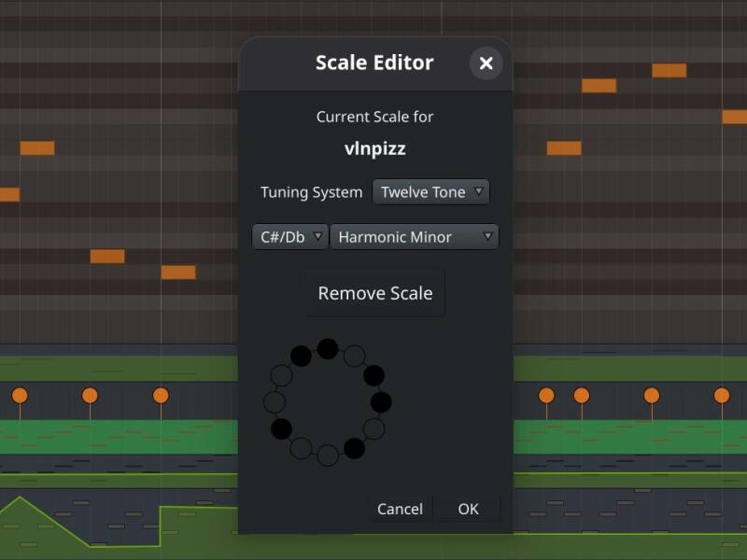Screen dimensions: 747x560
Task: Open the C#/Db root note dropdown
Action: [290, 237]
